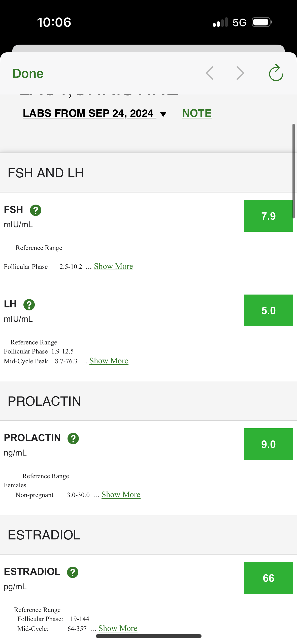Expand LH reference range with Show More

click(x=109, y=361)
